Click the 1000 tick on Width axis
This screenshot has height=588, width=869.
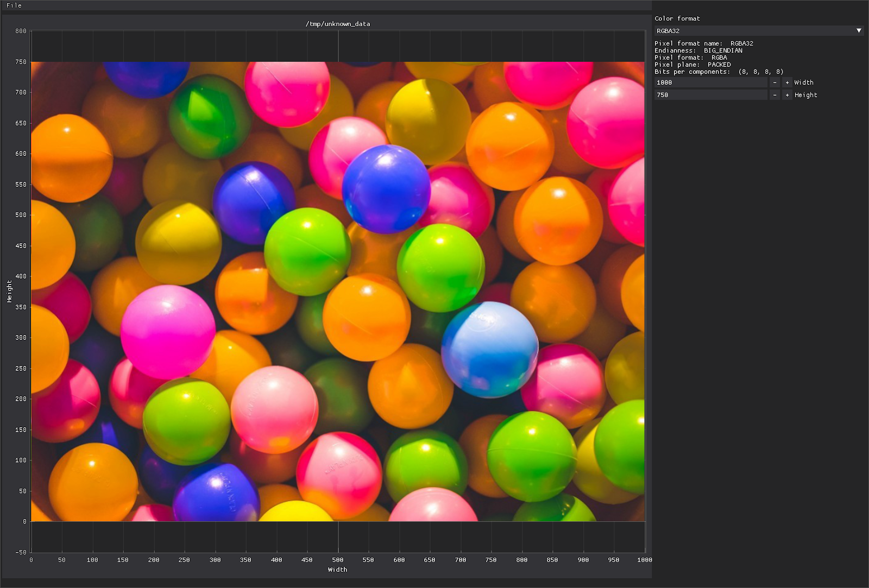pos(645,560)
